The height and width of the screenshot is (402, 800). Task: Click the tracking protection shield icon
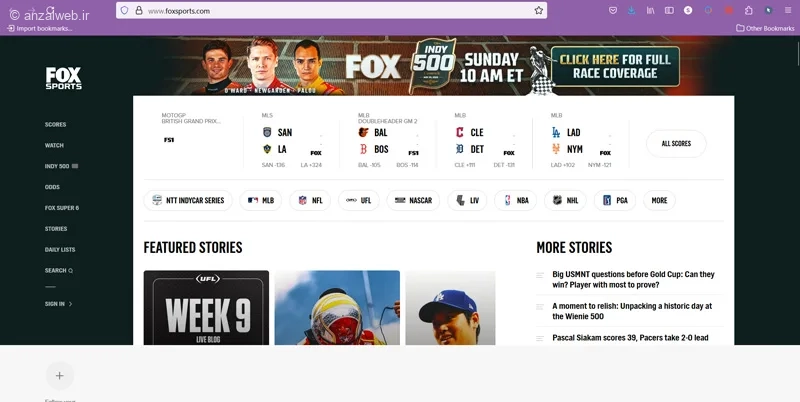[124, 10]
